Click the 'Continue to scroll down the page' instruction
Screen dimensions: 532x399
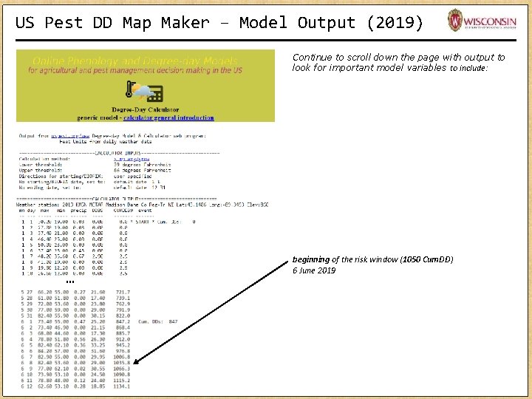[398, 62]
